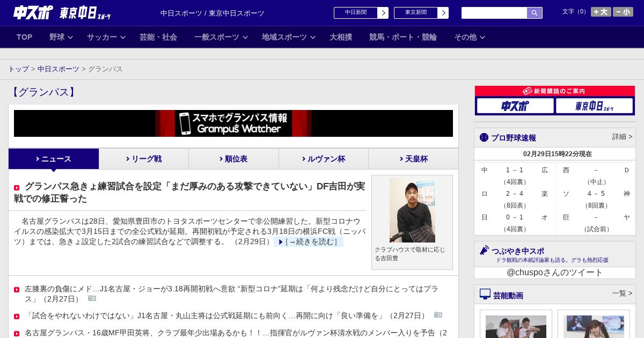This screenshot has width=644, height=338.
Task: Open 芸能動画 heading link
Action: click(508, 295)
